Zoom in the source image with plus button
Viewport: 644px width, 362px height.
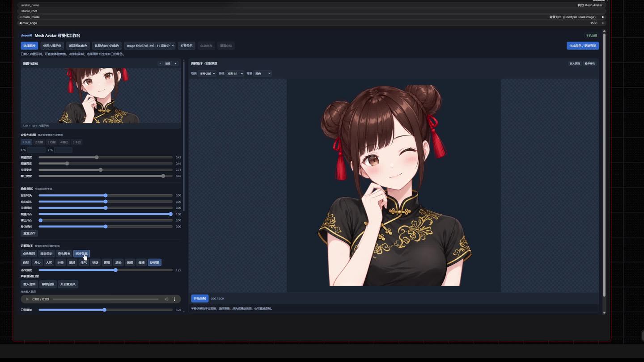click(175, 63)
